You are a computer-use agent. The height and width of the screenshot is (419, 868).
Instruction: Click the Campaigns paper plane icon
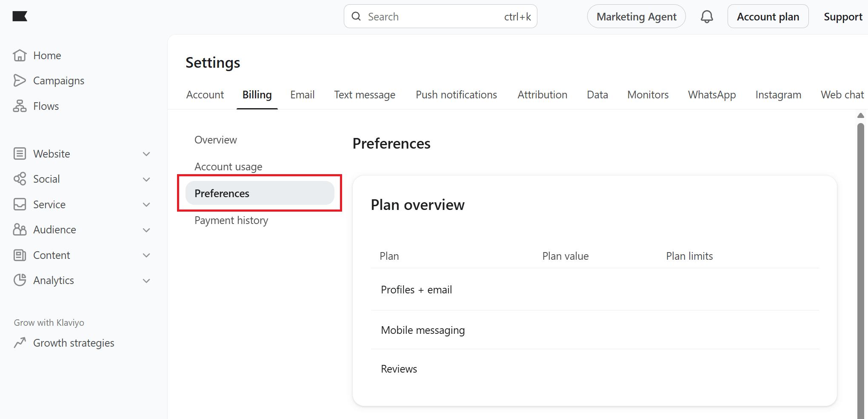tap(20, 80)
